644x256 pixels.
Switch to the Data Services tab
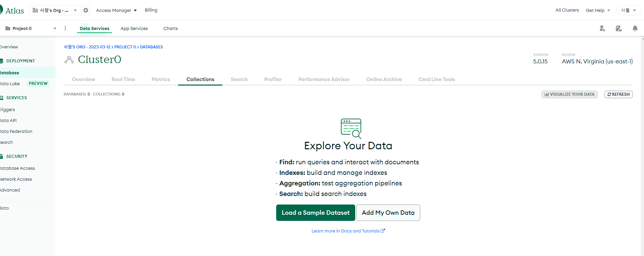(x=95, y=28)
